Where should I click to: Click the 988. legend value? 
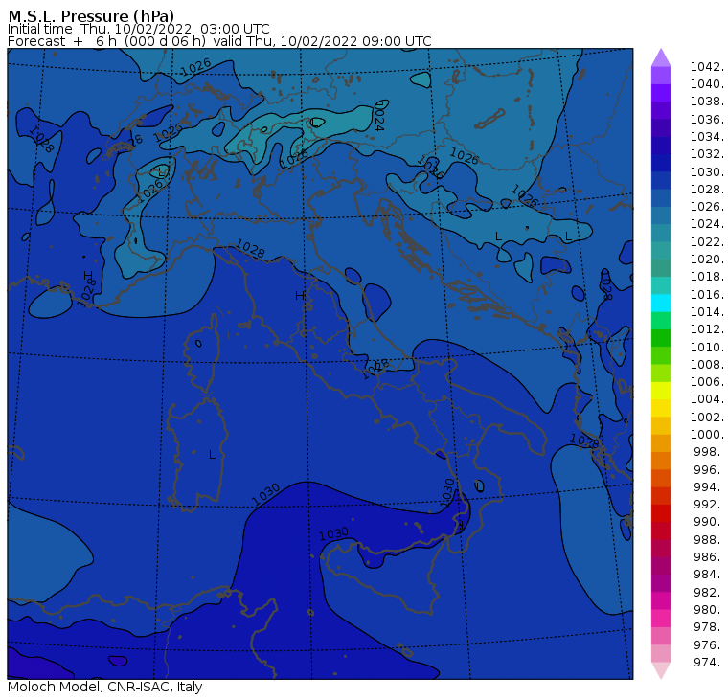709,540
